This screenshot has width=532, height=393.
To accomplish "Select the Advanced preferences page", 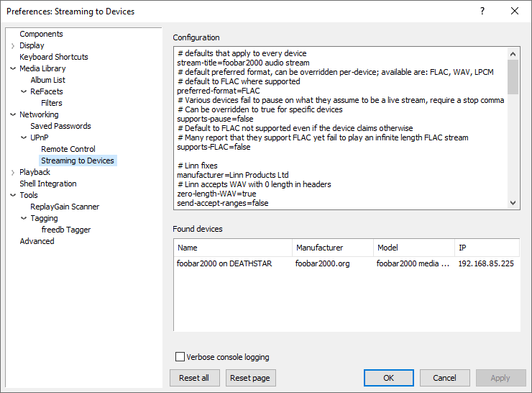I will (x=37, y=241).
